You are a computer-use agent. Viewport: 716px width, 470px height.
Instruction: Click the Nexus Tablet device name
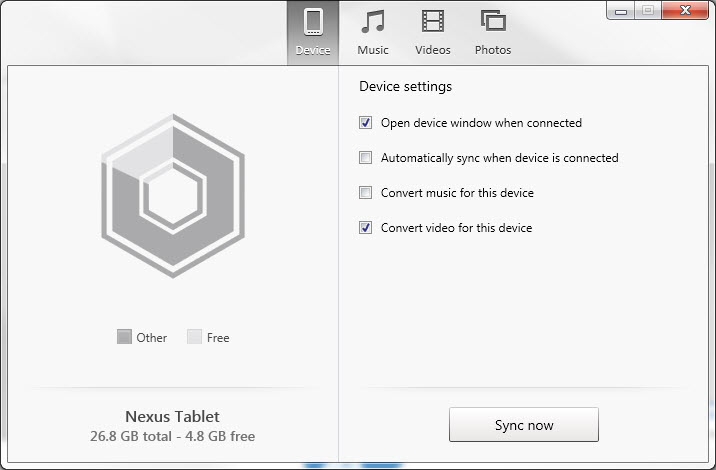pos(172,416)
